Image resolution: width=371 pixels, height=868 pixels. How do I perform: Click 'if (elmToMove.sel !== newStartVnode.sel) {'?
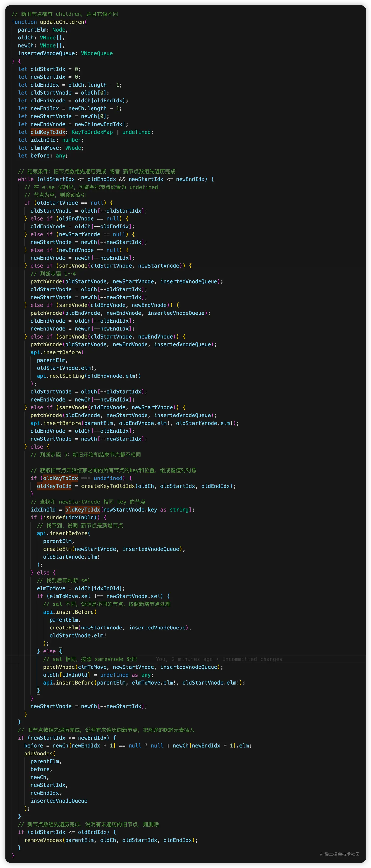click(103, 596)
